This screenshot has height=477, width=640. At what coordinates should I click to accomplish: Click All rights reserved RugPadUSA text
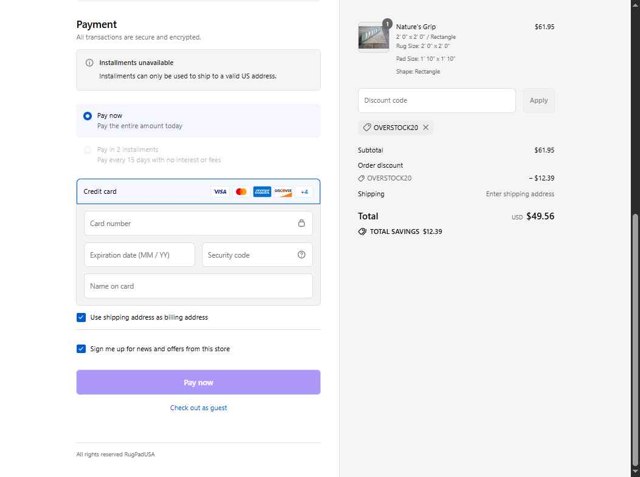click(x=116, y=455)
